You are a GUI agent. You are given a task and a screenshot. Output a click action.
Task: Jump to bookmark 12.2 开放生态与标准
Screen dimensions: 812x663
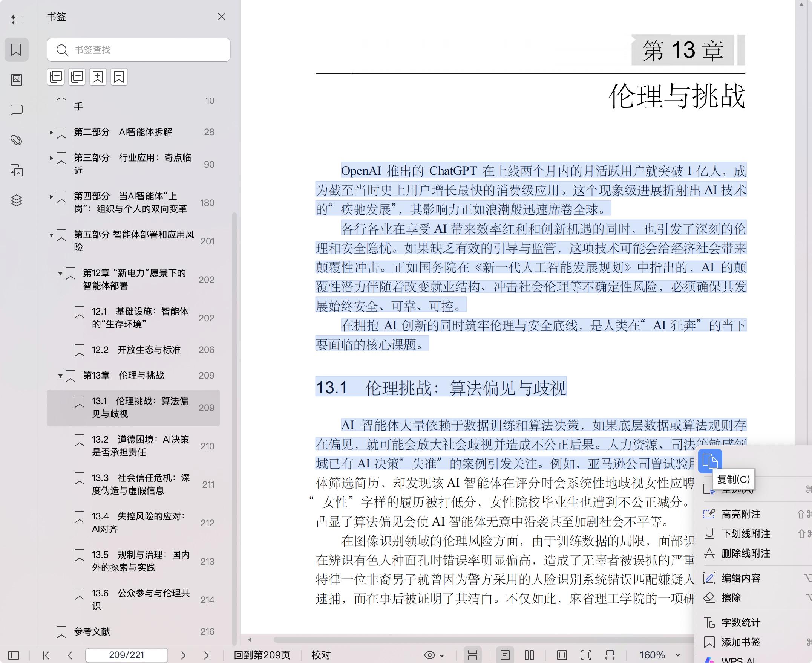(x=133, y=350)
